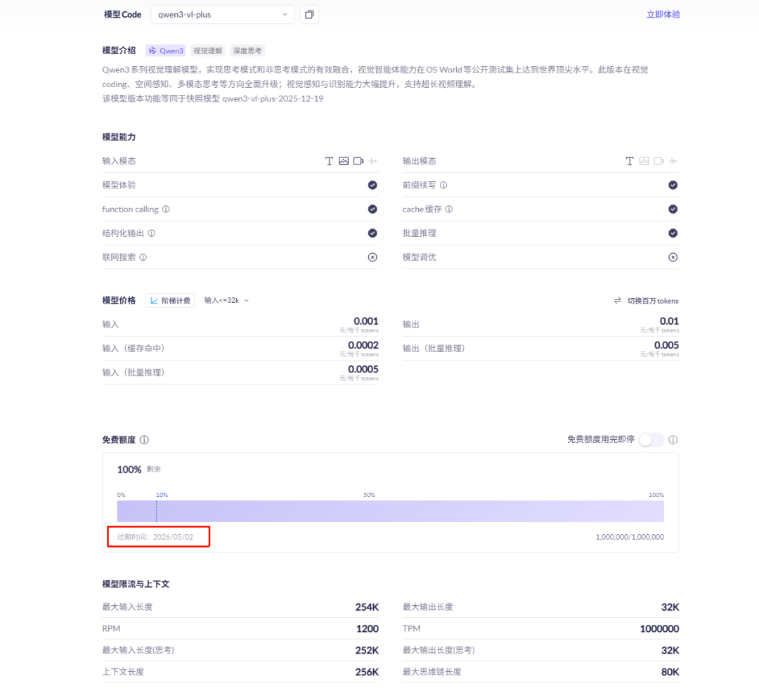Click the 最大输入长度(思考) value 252K
This screenshot has height=700, width=759.
coord(367,650)
